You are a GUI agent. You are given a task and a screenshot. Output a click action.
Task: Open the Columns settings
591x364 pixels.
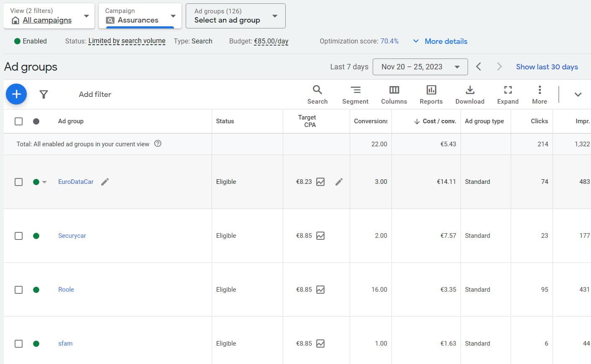coord(394,95)
